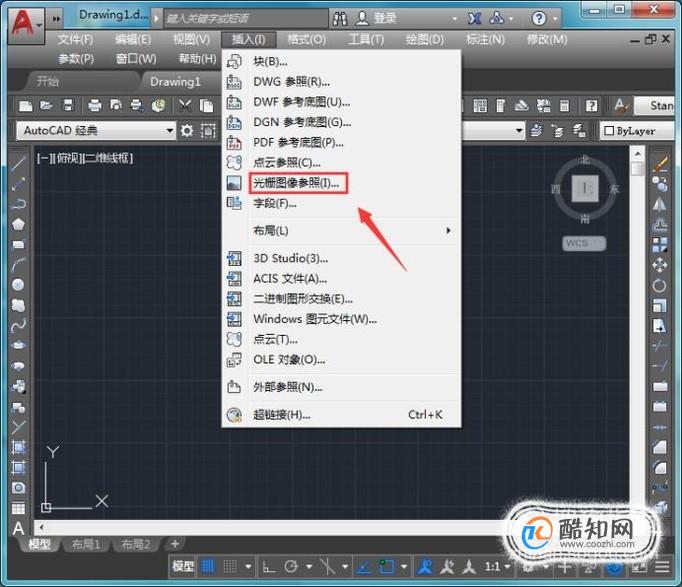Click the vertical scrollbar up arrow
The width and height of the screenshot is (682, 587).
coord(637,153)
